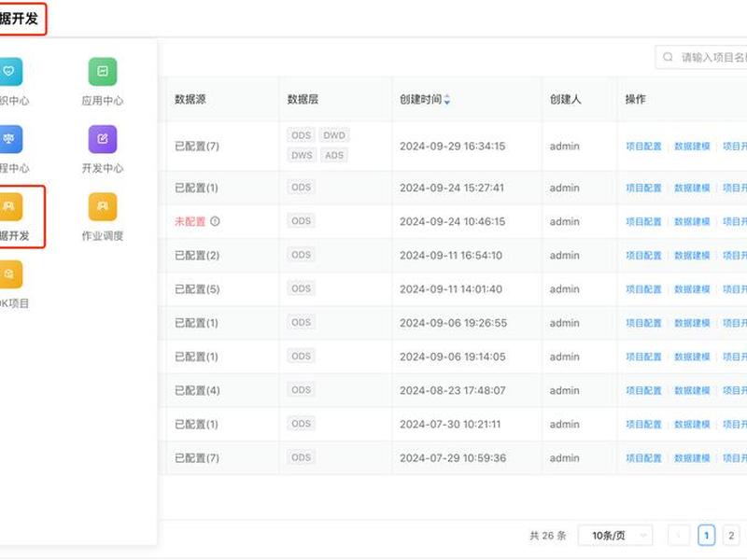Sort by 创建时间 column arrows

click(447, 100)
